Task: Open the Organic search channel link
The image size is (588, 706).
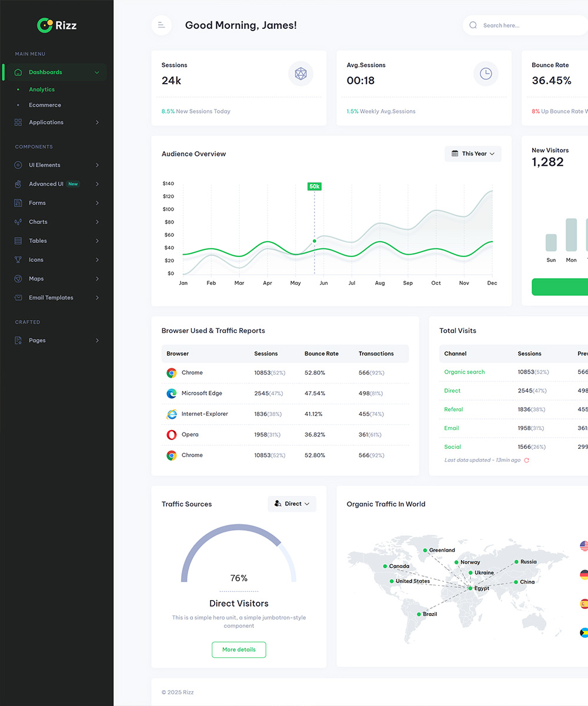Action: 465,372
